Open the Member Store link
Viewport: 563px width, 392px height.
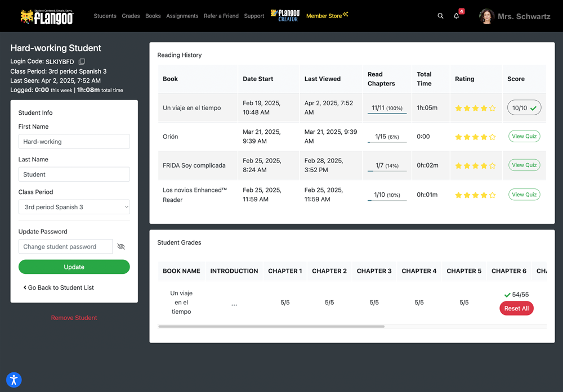[327, 16]
